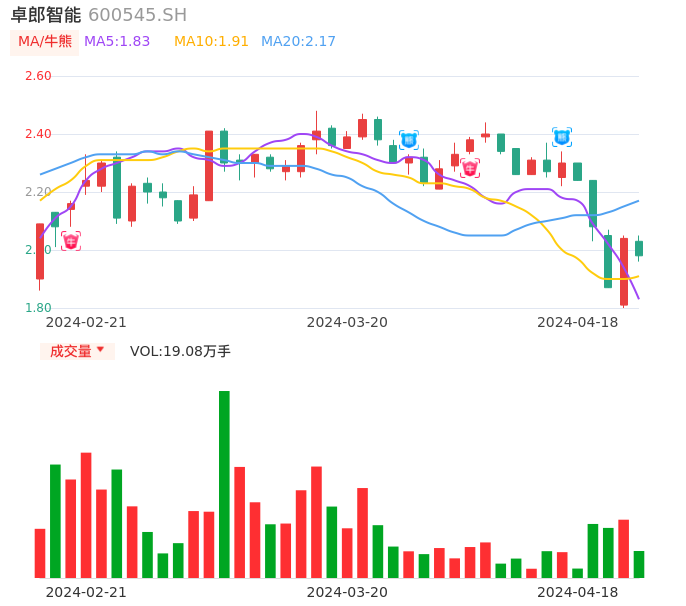Click the pink bull marker near 2024-02-21
The height and width of the screenshot is (606, 686).
tap(70, 241)
